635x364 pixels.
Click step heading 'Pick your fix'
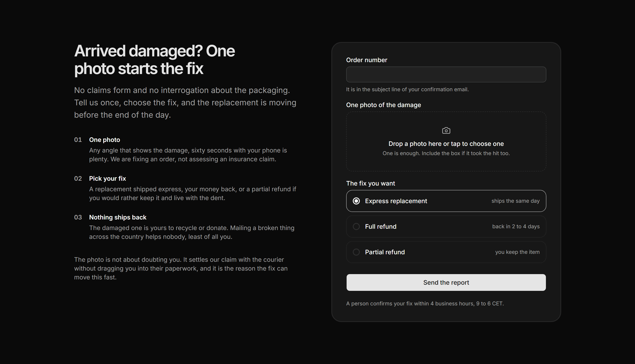(108, 178)
